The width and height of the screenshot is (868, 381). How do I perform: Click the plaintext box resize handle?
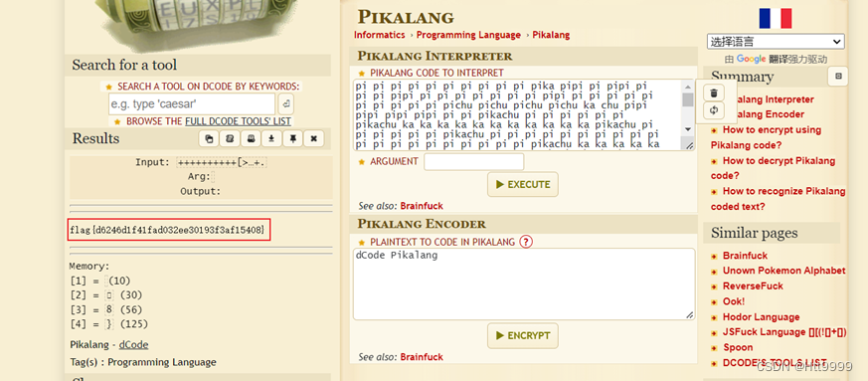pyautogui.click(x=689, y=315)
